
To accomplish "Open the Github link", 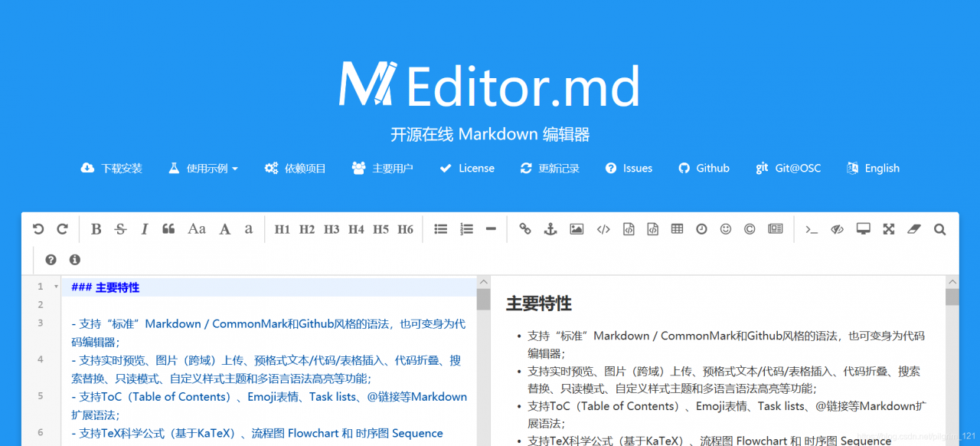I will 704,168.
